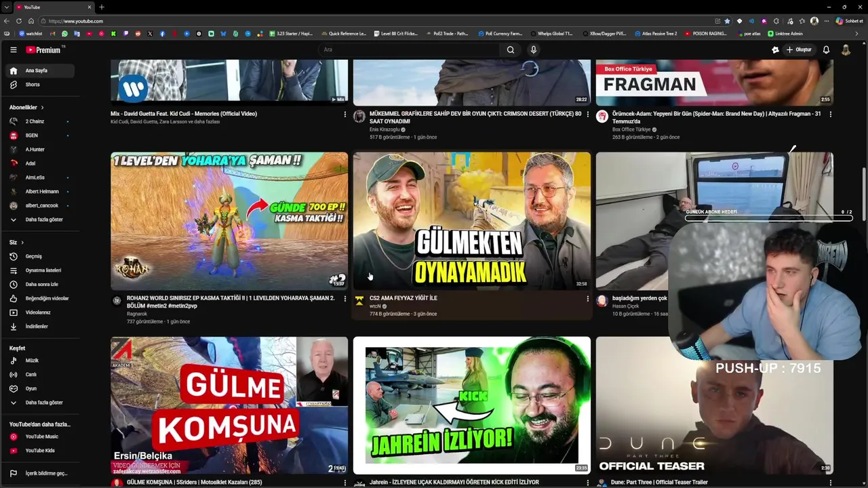
Task: Open PoE Currency Farm bookmark
Action: [500, 33]
